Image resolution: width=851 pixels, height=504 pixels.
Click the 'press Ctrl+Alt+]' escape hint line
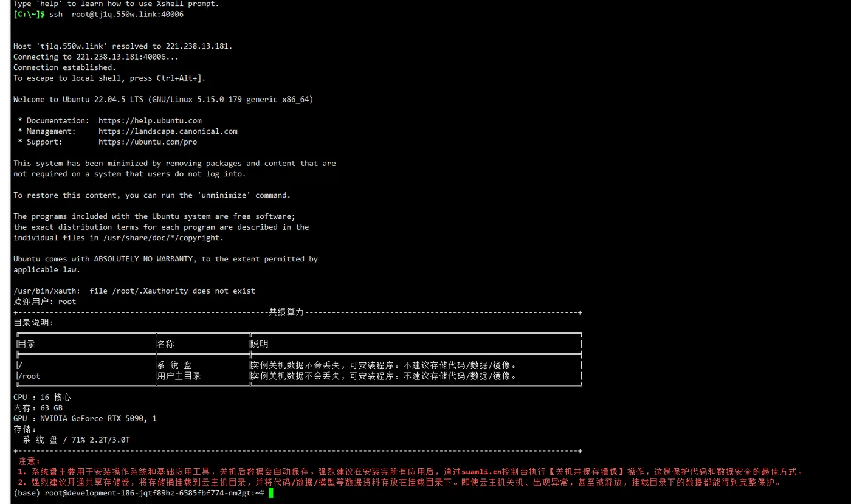pos(109,78)
